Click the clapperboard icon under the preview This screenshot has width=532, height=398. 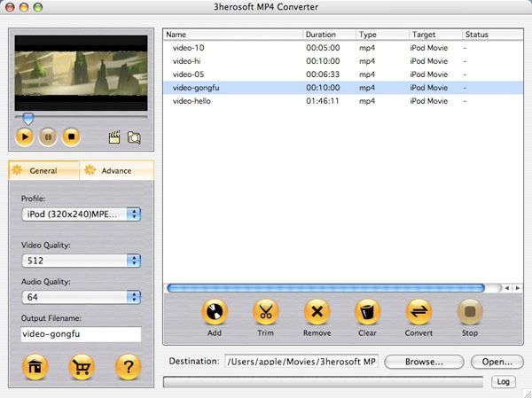114,137
